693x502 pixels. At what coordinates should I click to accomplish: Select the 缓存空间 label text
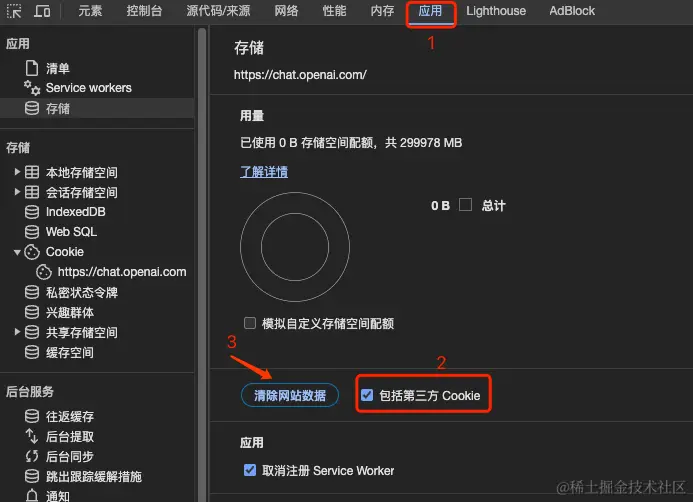point(70,352)
